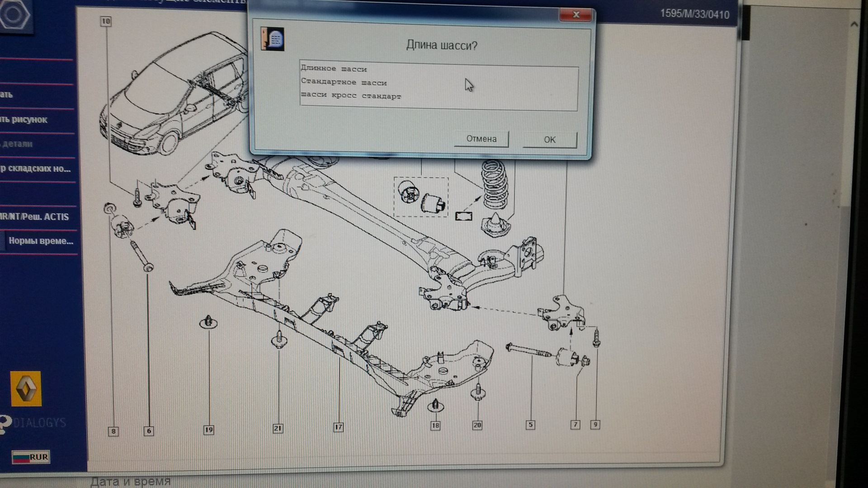This screenshot has width=868, height=488.
Task: Select part number 5 callout
Action: 530,425
